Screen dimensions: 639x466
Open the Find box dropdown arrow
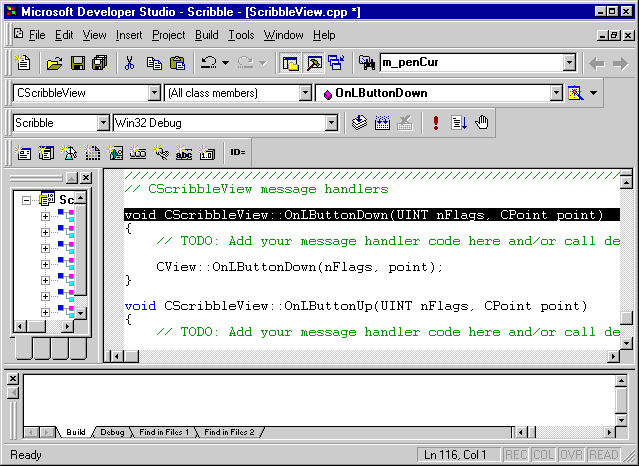[x=569, y=62]
